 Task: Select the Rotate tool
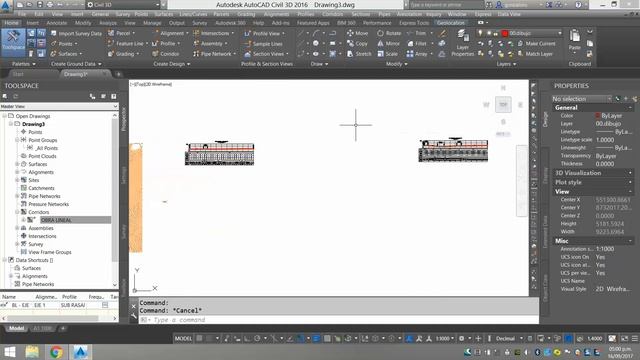coord(389,33)
